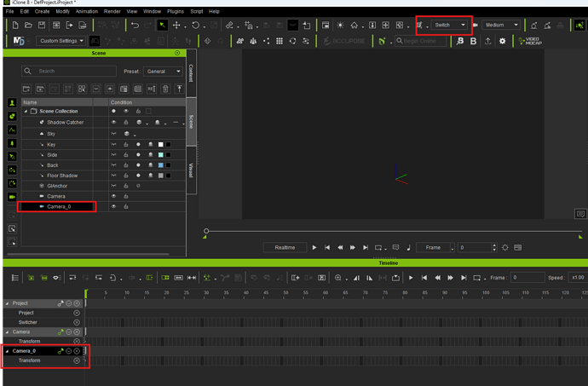Toggle visibility eye for Shadow Catcher
Image resolution: width=588 pixels, height=386 pixels.
click(113, 123)
